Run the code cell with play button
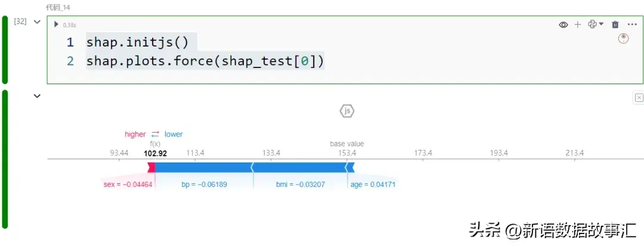This screenshot has width=644, height=246. (57, 24)
